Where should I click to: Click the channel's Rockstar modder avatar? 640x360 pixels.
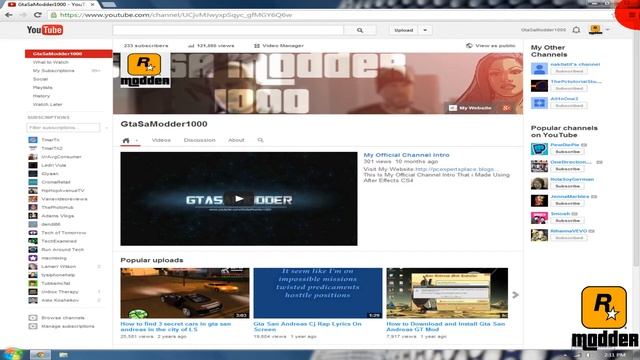(145, 70)
